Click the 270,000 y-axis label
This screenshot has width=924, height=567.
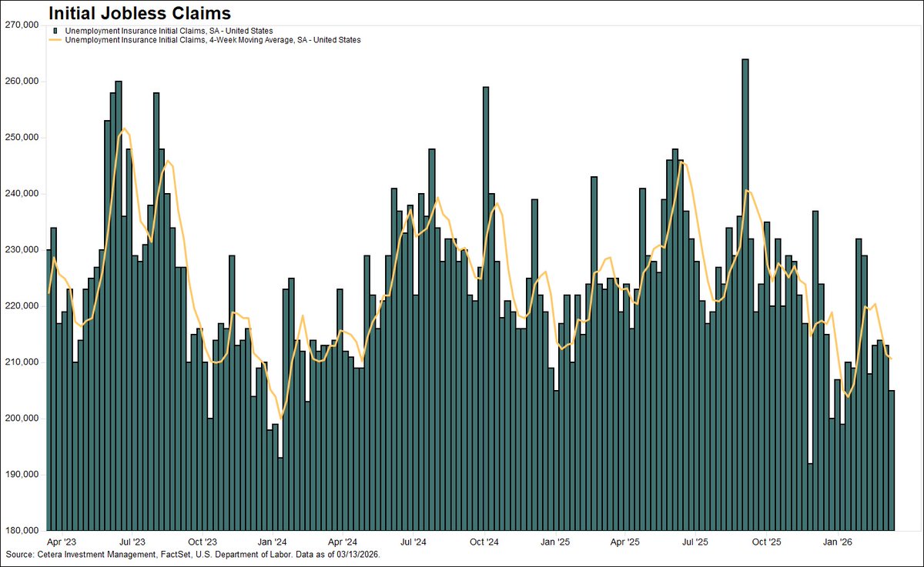click(x=22, y=24)
